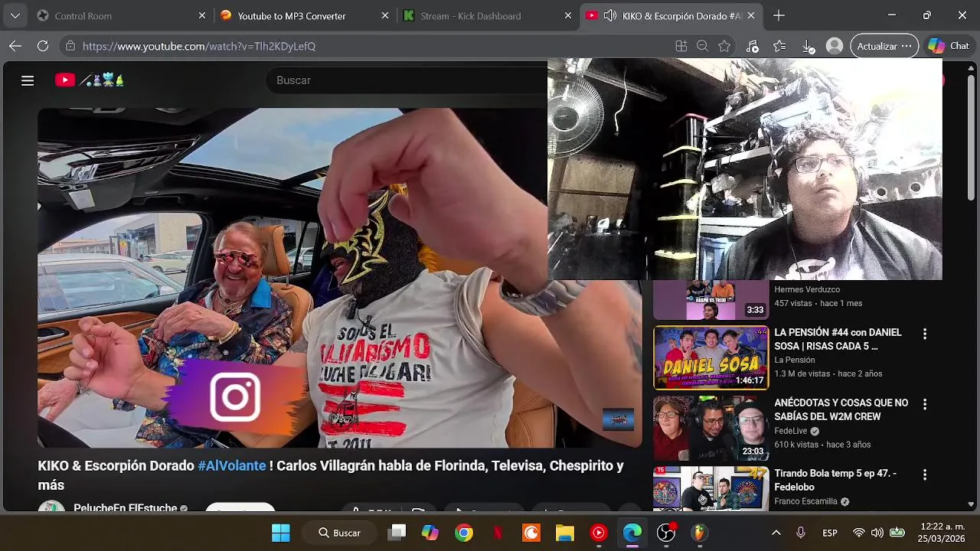Open options menu for W2M CREW video
The width and height of the screenshot is (980, 551).
point(924,404)
